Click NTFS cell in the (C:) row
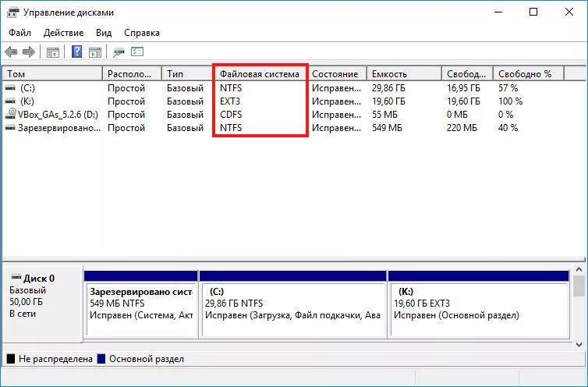Image resolution: width=588 pixels, height=387 pixels. click(x=231, y=88)
